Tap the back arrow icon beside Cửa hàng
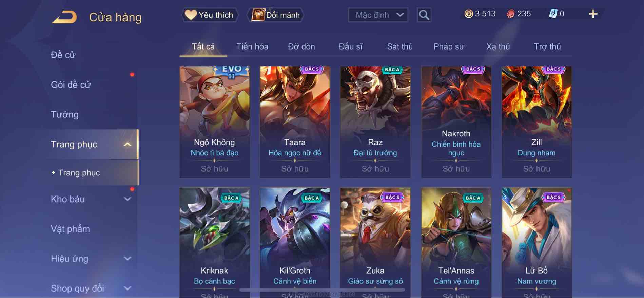644x298 pixels. pyautogui.click(x=64, y=17)
